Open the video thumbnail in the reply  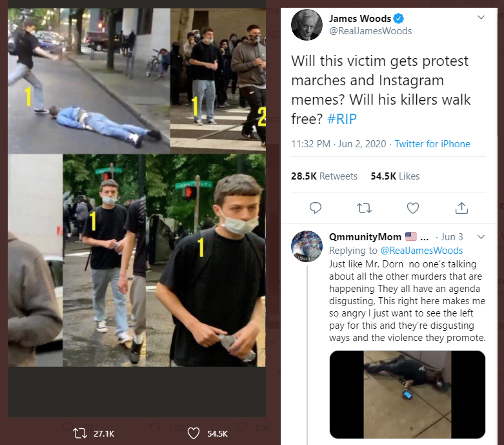407,395
